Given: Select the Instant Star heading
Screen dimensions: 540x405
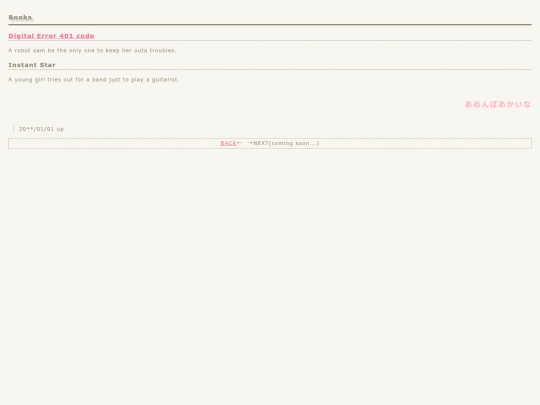Looking at the screenshot, I should point(32,65).
